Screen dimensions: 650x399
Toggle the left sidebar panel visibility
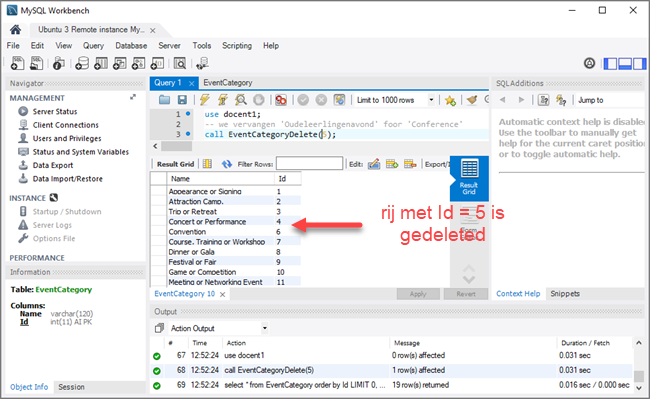coord(610,63)
